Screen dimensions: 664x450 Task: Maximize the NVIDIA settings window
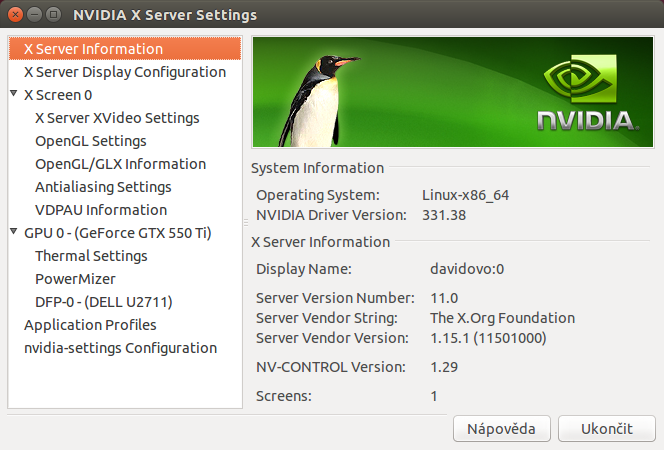click(x=53, y=15)
